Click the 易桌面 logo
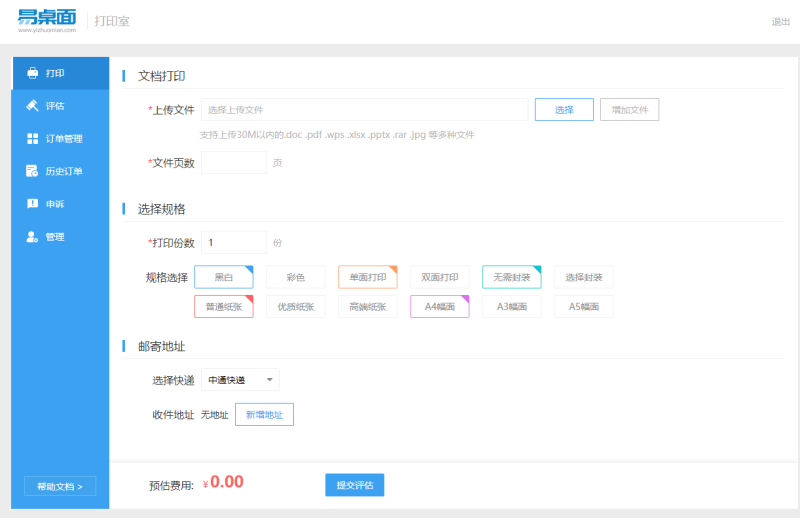Screen dimensions: 800x518 click(47, 20)
